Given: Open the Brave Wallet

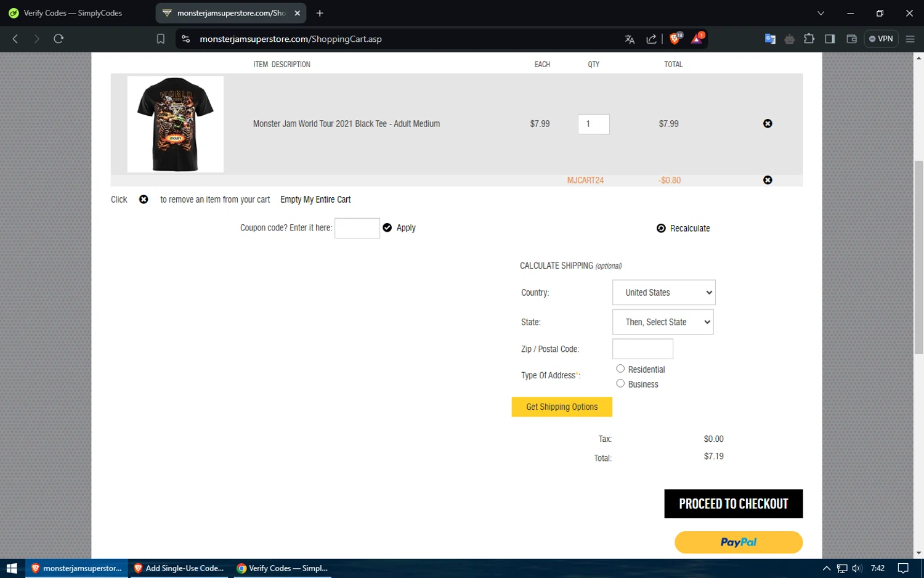Looking at the screenshot, I should click(852, 39).
